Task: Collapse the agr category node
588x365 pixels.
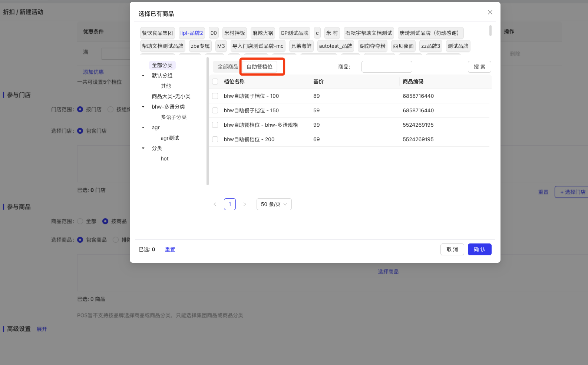Action: pyautogui.click(x=143, y=127)
